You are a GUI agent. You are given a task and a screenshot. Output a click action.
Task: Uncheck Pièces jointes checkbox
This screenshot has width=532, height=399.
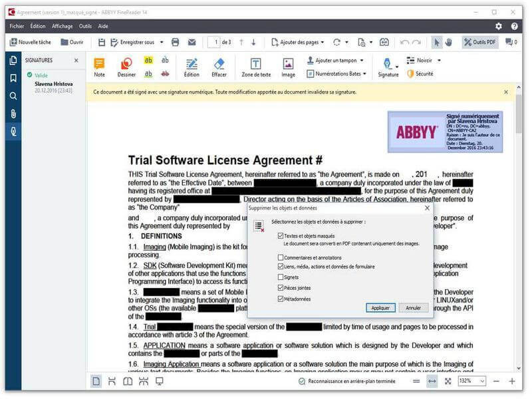click(281, 288)
